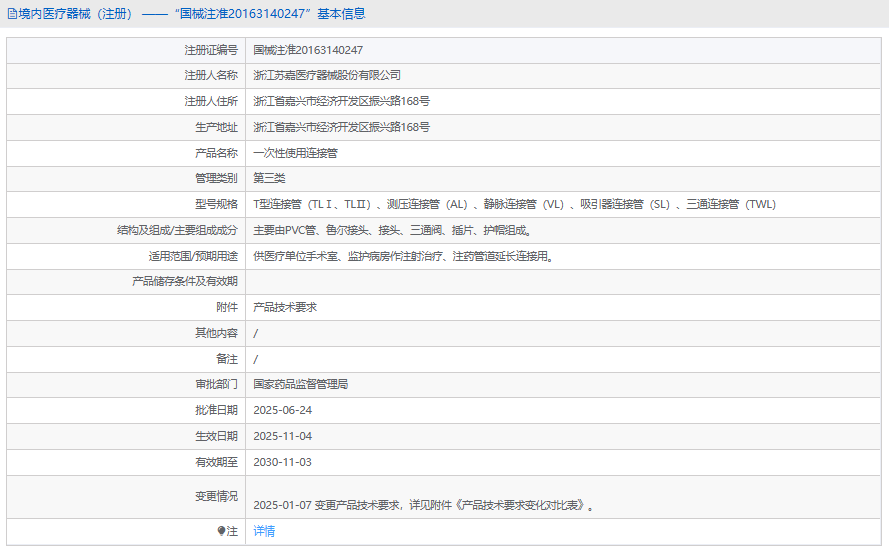889x555 pixels.
Task: Select the intended use text starting with 供医疗单位手术室
Action: coord(404,256)
